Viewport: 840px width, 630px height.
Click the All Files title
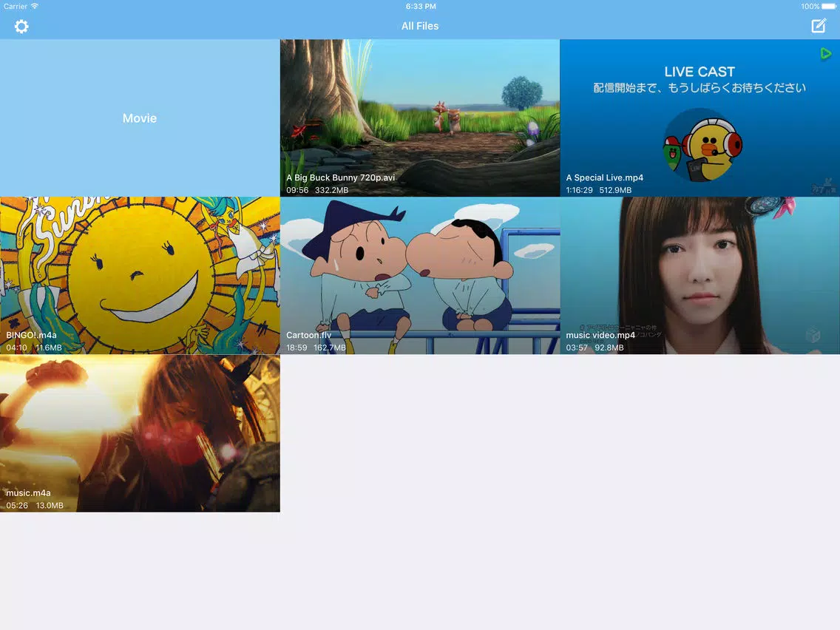click(x=420, y=26)
